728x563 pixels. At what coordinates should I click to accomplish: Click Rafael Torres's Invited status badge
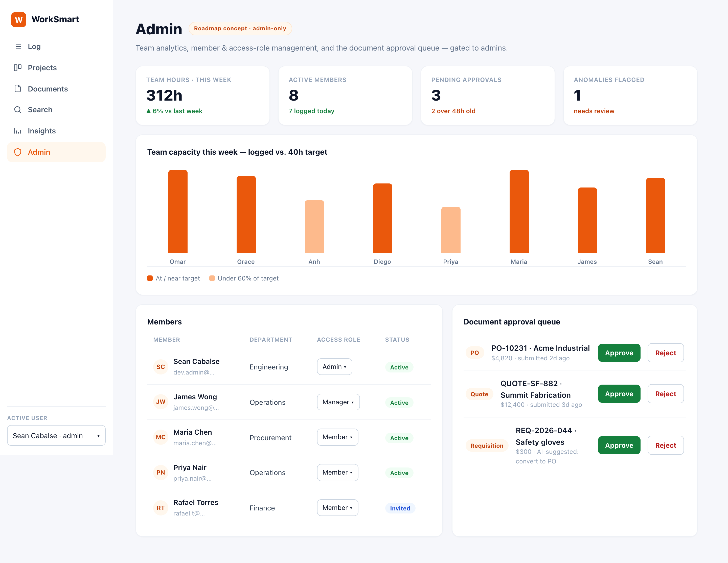(400, 508)
